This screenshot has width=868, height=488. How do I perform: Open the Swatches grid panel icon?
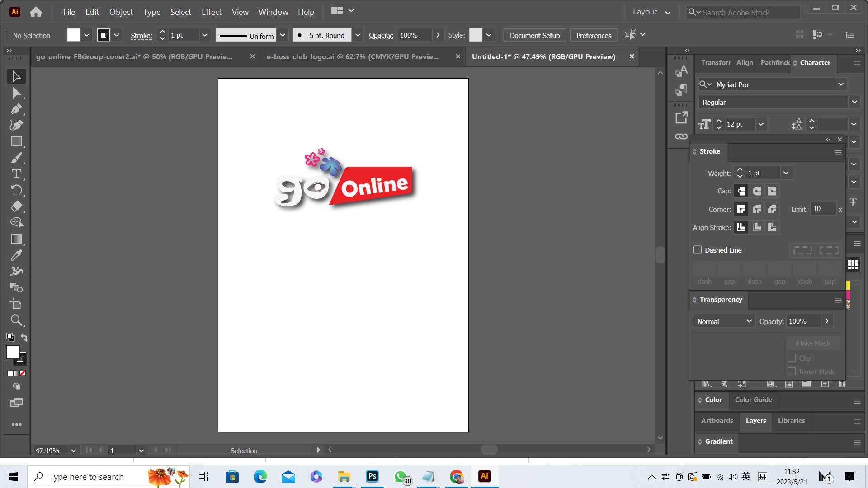point(853,265)
